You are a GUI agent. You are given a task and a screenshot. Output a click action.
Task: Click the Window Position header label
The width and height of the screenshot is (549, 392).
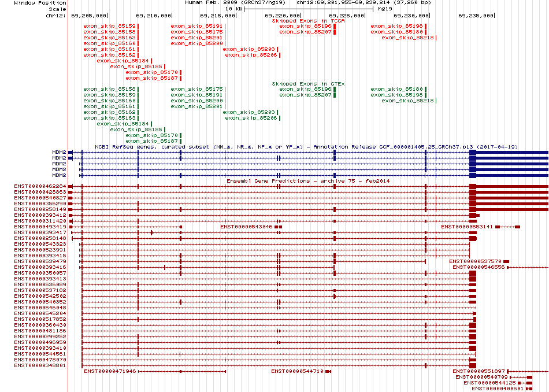[40, 3]
